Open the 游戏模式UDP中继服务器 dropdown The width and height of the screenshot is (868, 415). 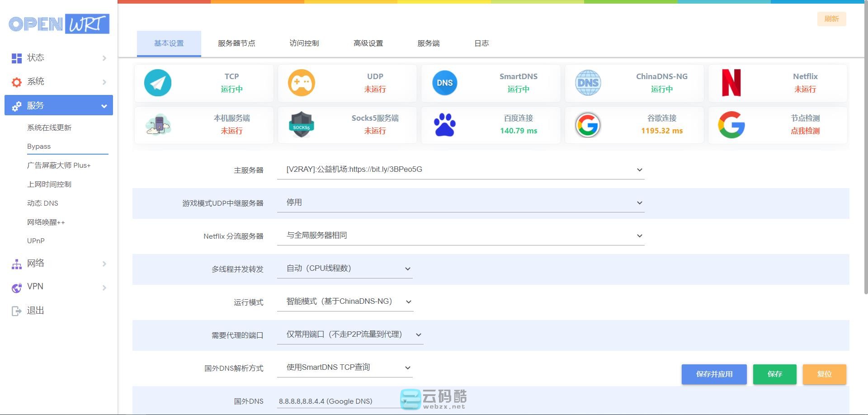[x=460, y=203]
